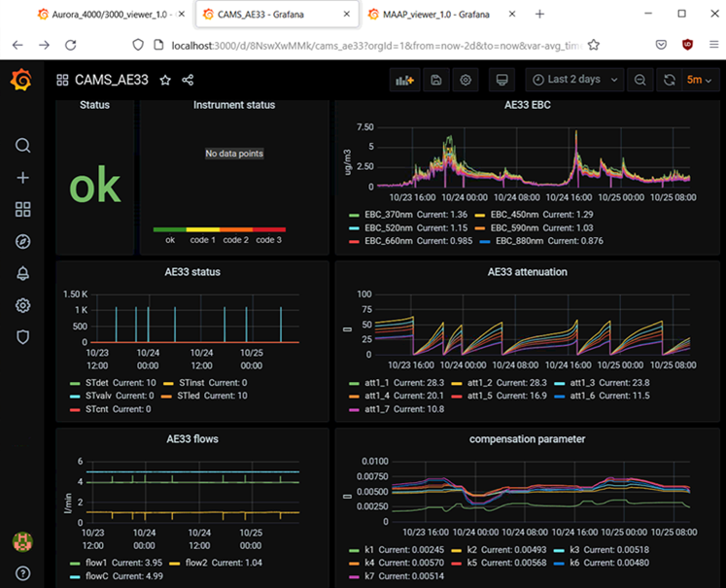Click the CAMS_AE33 dashboard title
The image size is (726, 588).
pyautogui.click(x=112, y=80)
